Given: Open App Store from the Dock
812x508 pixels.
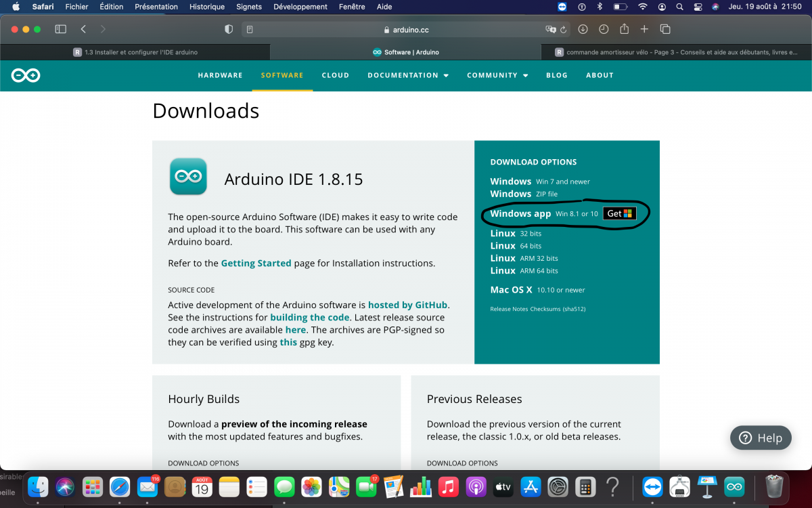Looking at the screenshot, I should pos(531,486).
